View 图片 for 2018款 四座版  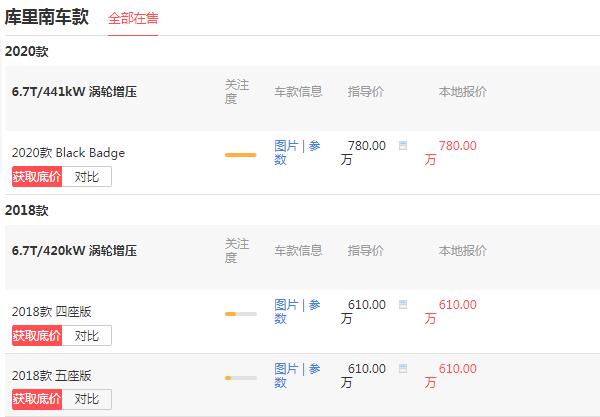tap(286, 305)
